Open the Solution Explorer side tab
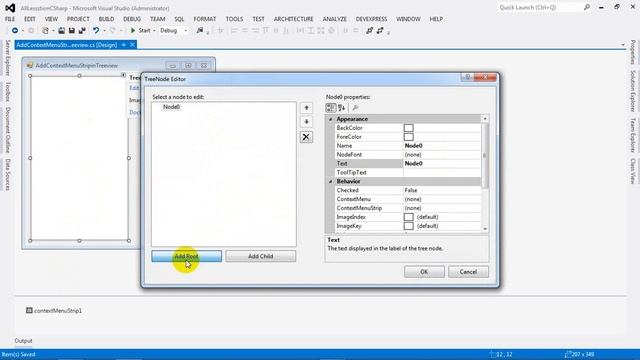The height and width of the screenshot is (360, 640). [633, 91]
